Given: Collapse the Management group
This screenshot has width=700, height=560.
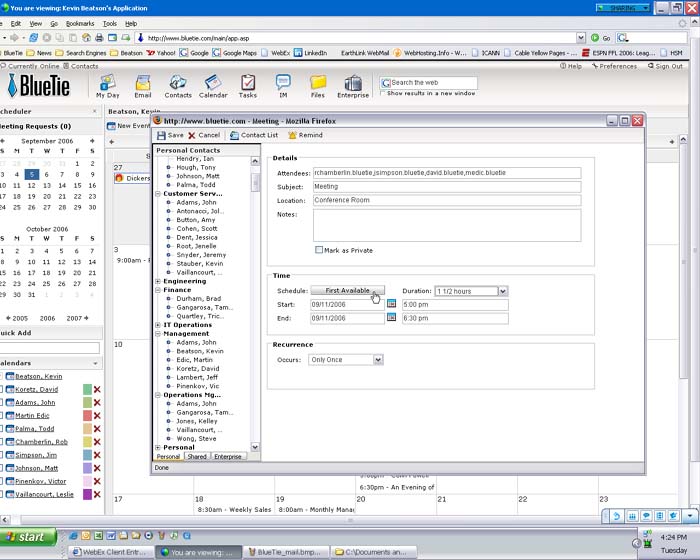Looking at the screenshot, I should click(158, 334).
